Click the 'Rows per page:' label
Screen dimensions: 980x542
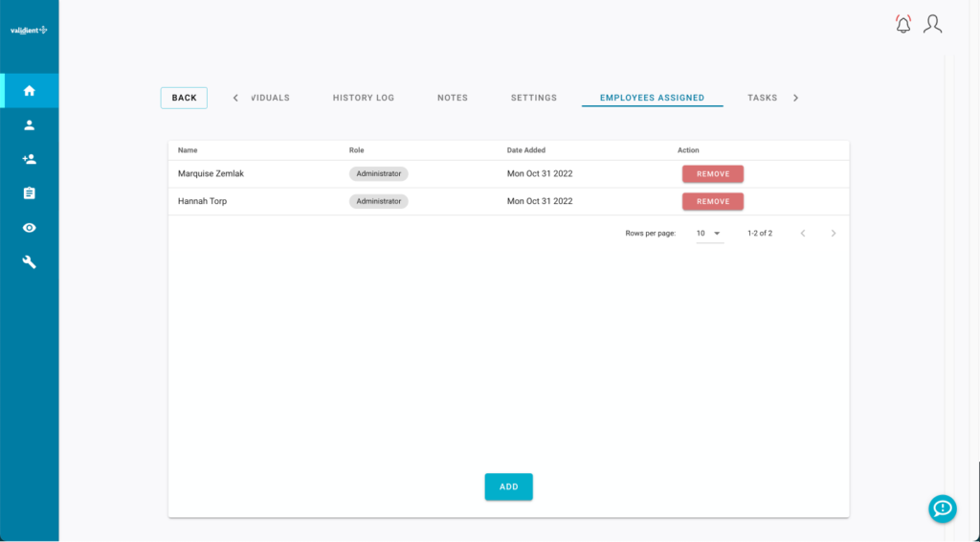(651, 234)
